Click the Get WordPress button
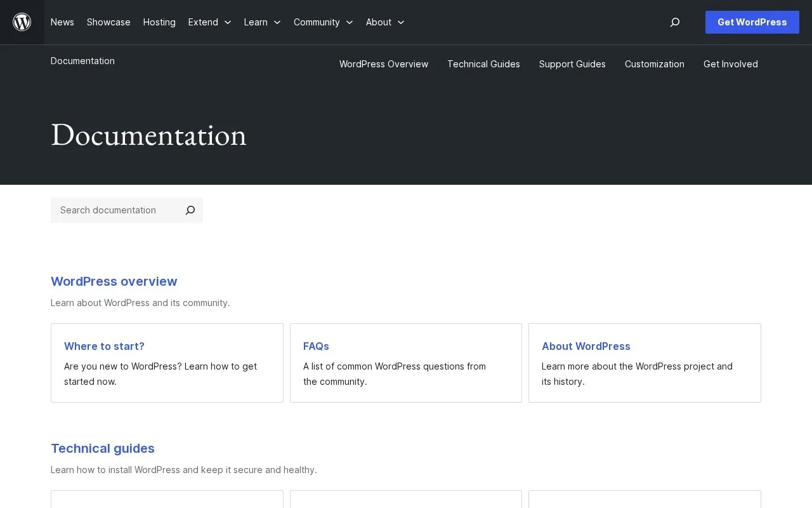The width and height of the screenshot is (812, 508). pos(752,22)
